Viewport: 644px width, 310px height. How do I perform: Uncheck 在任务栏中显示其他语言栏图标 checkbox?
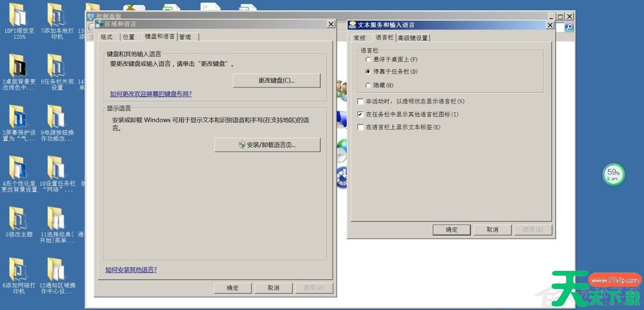pyautogui.click(x=361, y=114)
